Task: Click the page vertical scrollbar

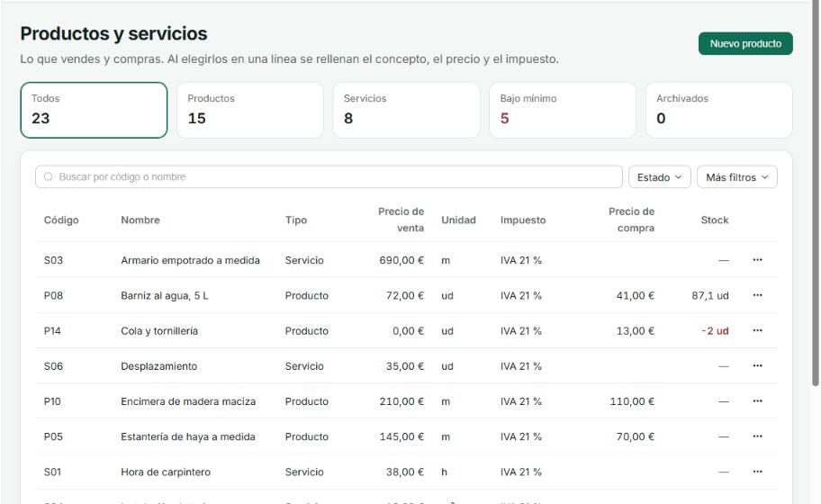Action: click(816, 193)
